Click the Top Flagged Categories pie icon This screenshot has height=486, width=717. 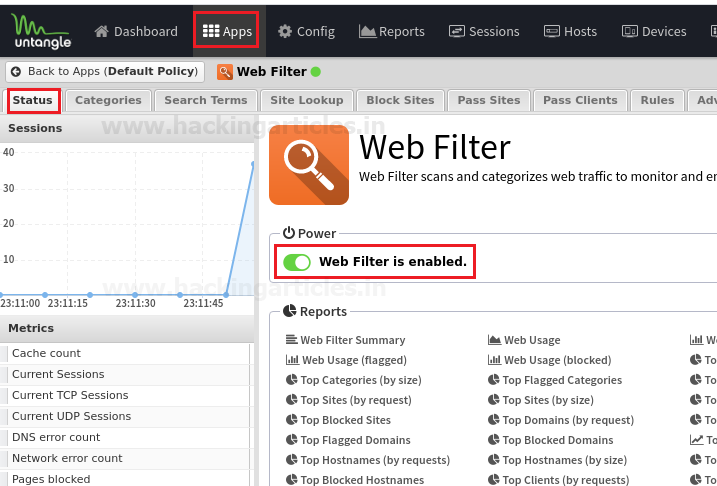(x=493, y=379)
